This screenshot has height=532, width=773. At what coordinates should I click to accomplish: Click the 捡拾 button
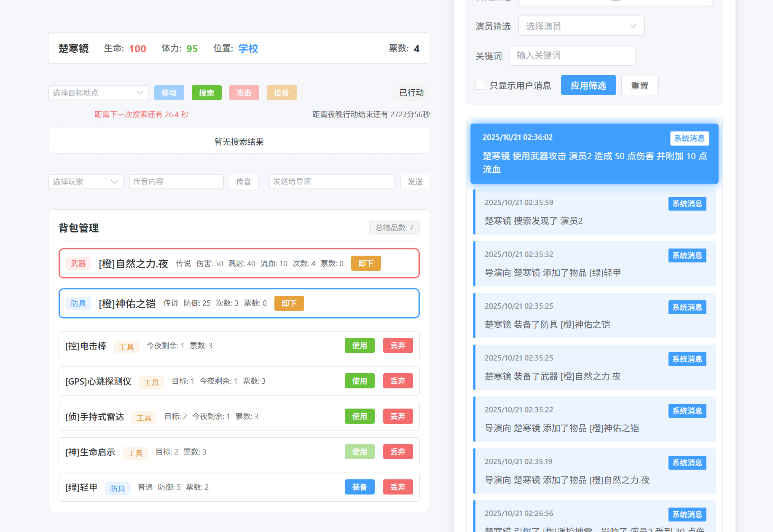pos(281,93)
